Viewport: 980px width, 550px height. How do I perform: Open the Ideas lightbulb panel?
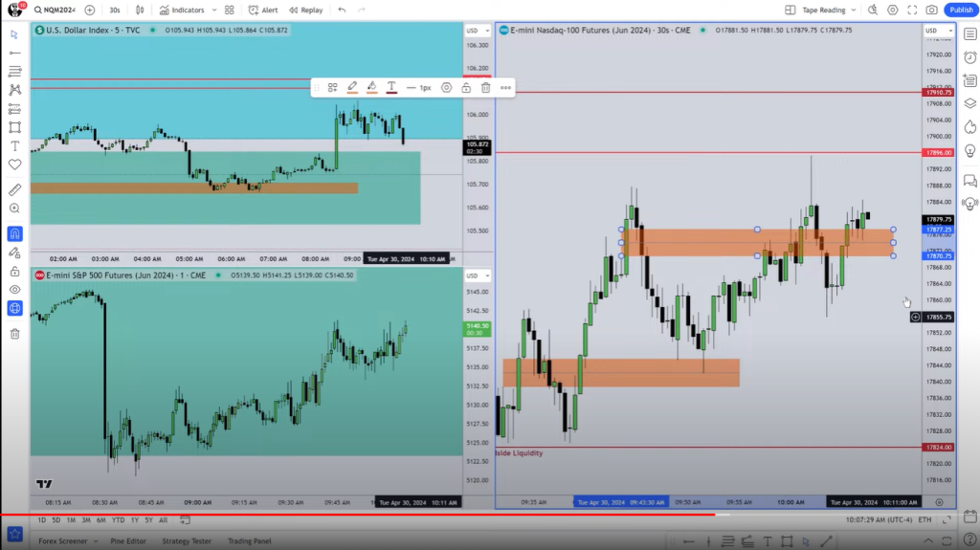970,150
